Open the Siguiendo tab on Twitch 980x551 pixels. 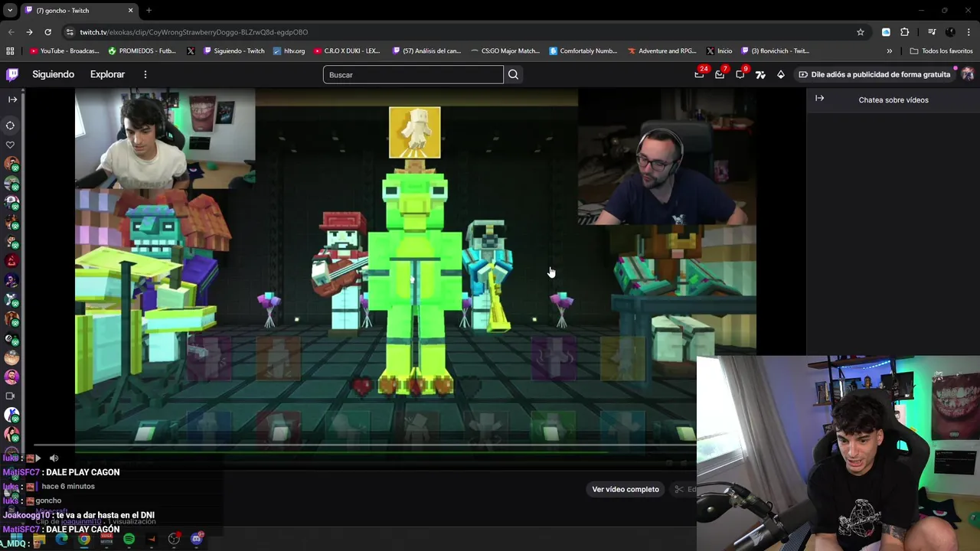pos(53,74)
